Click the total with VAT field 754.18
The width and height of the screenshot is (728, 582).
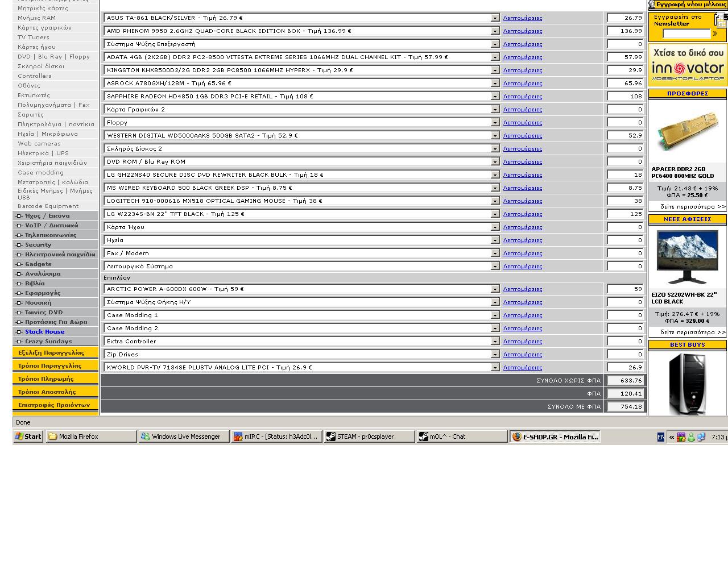625,407
